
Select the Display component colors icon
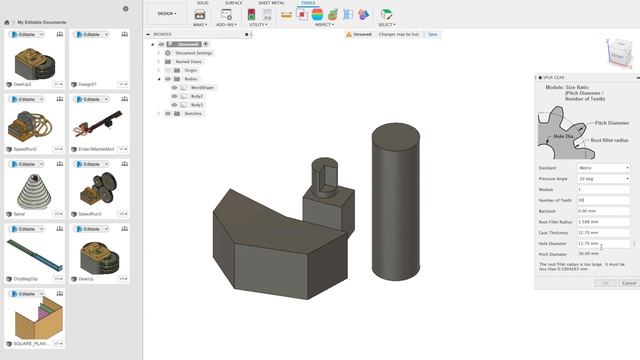click(363, 15)
